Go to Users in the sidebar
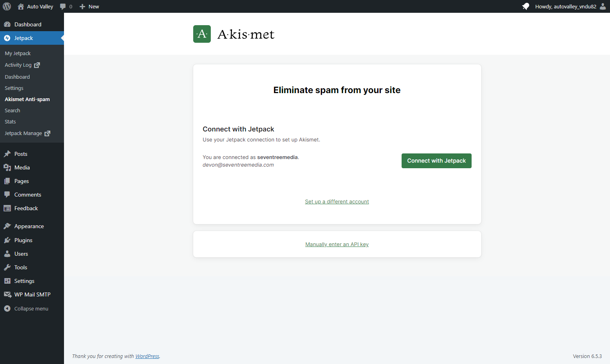 point(21,254)
